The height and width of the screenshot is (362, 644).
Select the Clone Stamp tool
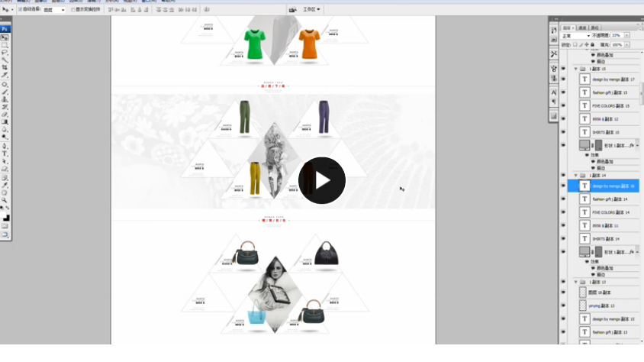[x=5, y=99]
